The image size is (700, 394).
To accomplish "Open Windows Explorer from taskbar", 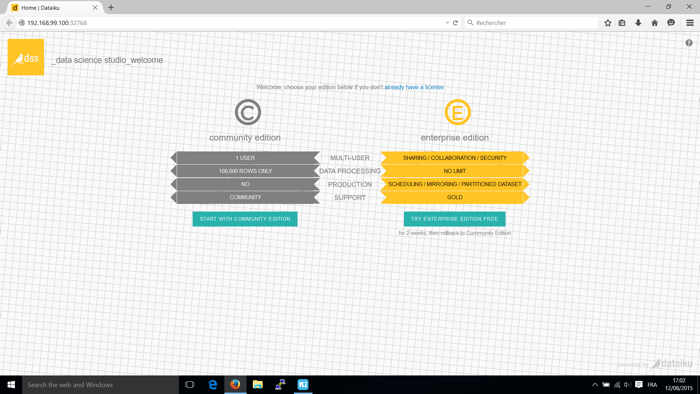I will tap(258, 385).
